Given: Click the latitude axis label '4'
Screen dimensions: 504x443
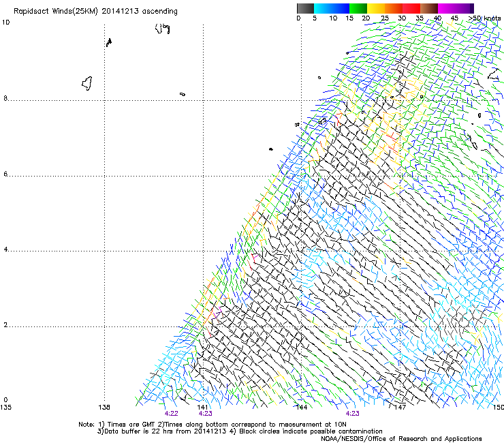Looking at the screenshot, I should pyautogui.click(x=5, y=249).
